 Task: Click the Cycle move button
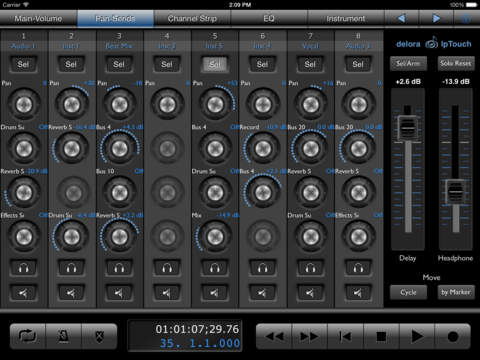click(408, 292)
